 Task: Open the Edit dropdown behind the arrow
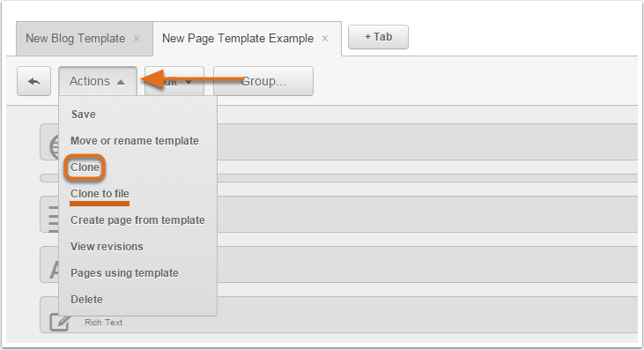point(174,81)
